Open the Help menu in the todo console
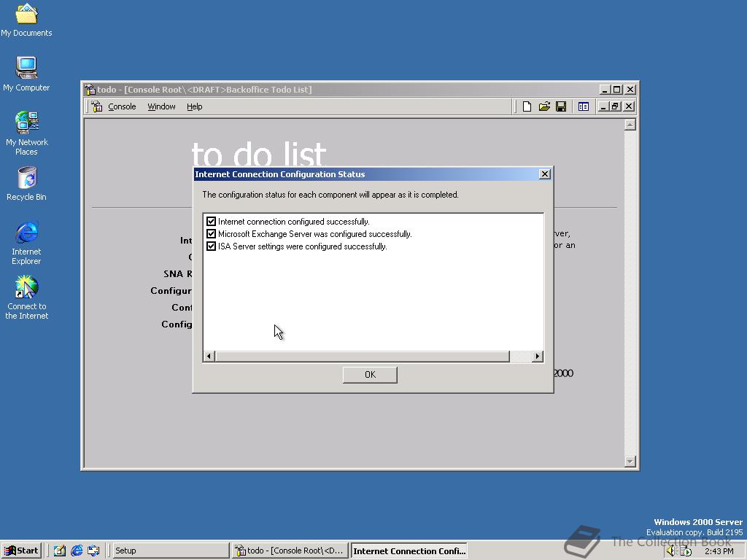Screen dimensions: 747x560 (194, 106)
